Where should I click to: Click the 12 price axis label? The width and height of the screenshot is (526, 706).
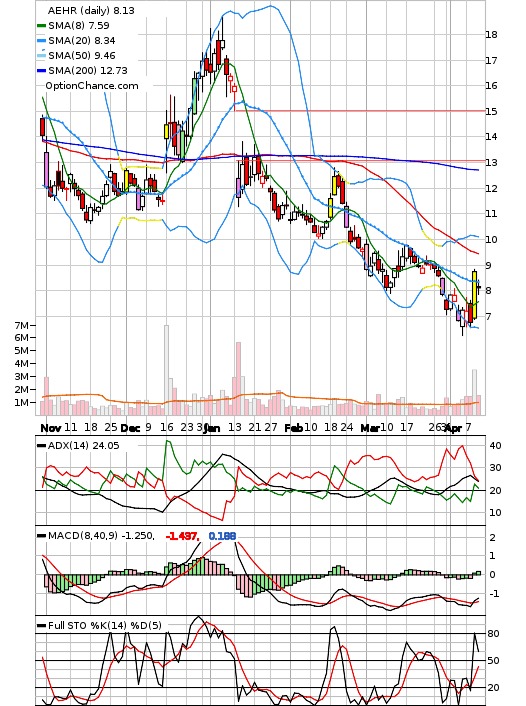pyautogui.click(x=491, y=188)
